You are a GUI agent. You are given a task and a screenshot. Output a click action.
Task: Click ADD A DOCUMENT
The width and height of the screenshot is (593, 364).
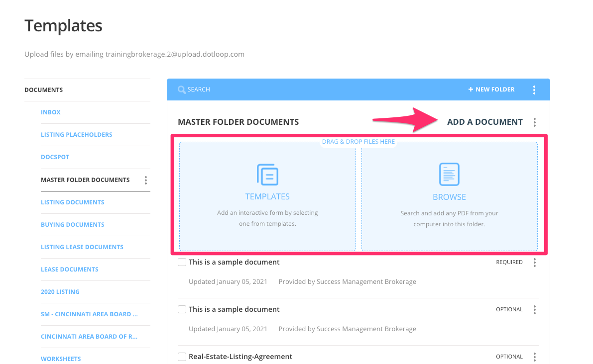(x=485, y=122)
